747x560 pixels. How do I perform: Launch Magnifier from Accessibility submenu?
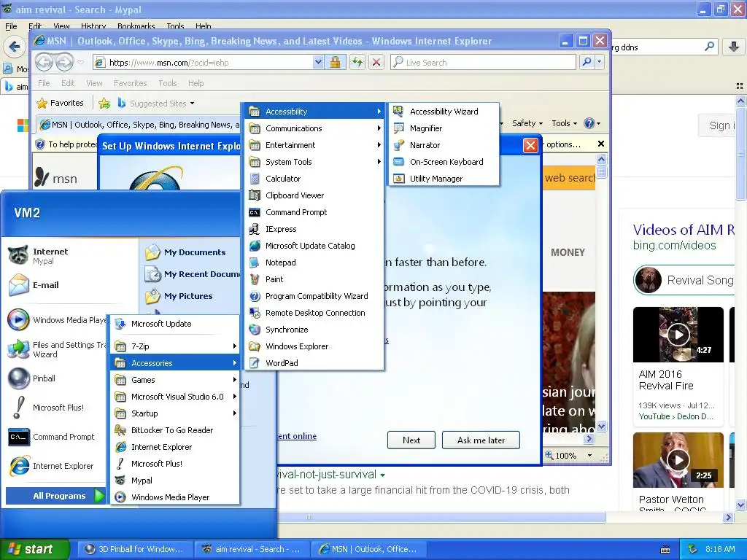click(x=444, y=128)
